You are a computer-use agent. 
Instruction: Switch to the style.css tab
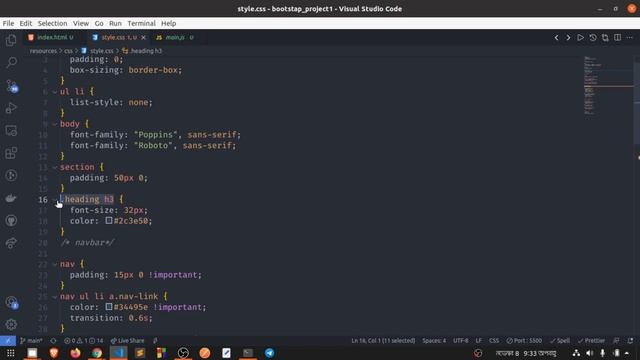coord(118,38)
